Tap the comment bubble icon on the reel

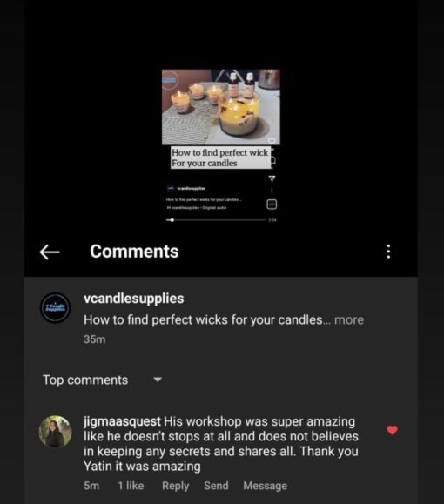[272, 160]
